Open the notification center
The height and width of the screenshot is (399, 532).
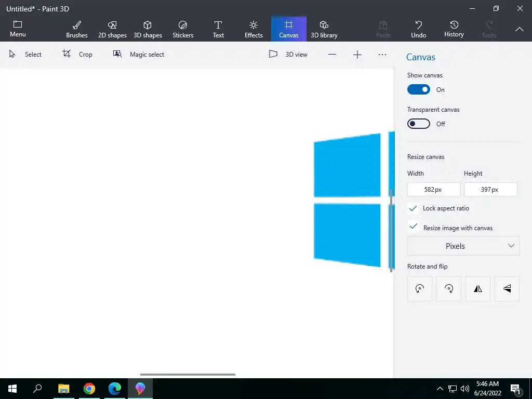tap(516, 389)
